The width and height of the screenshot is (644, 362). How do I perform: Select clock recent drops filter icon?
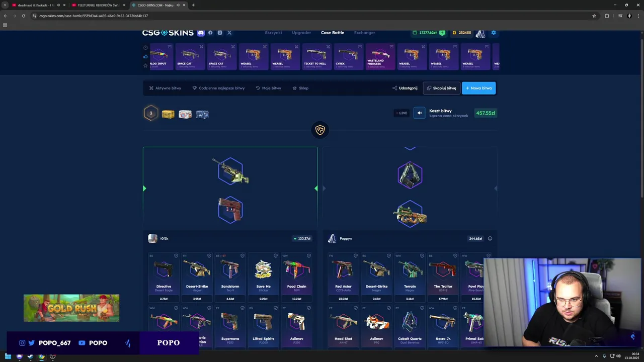point(145,47)
